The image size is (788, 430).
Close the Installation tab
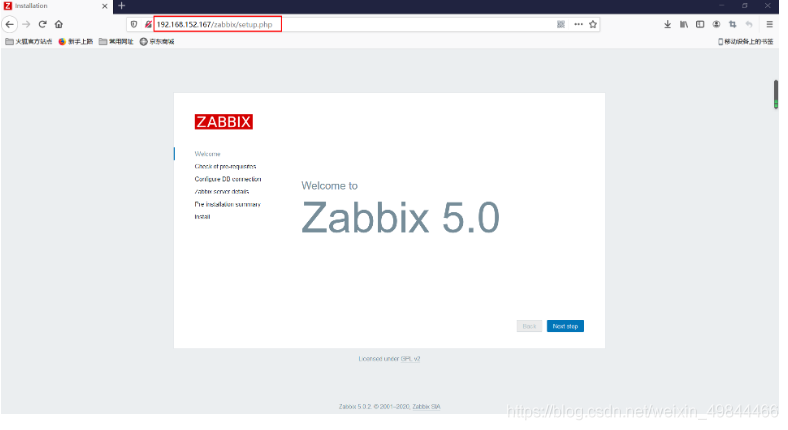click(x=105, y=6)
